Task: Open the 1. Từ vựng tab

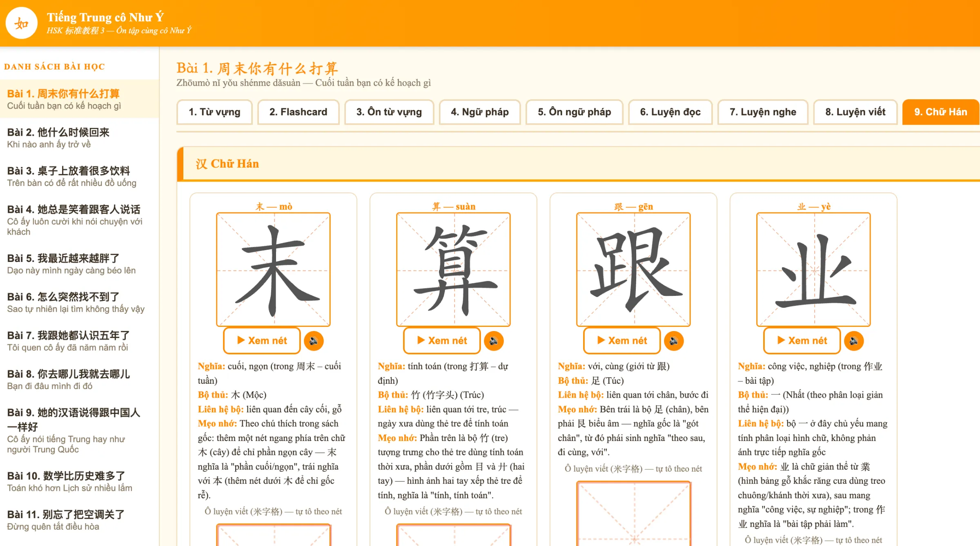Action: point(214,112)
